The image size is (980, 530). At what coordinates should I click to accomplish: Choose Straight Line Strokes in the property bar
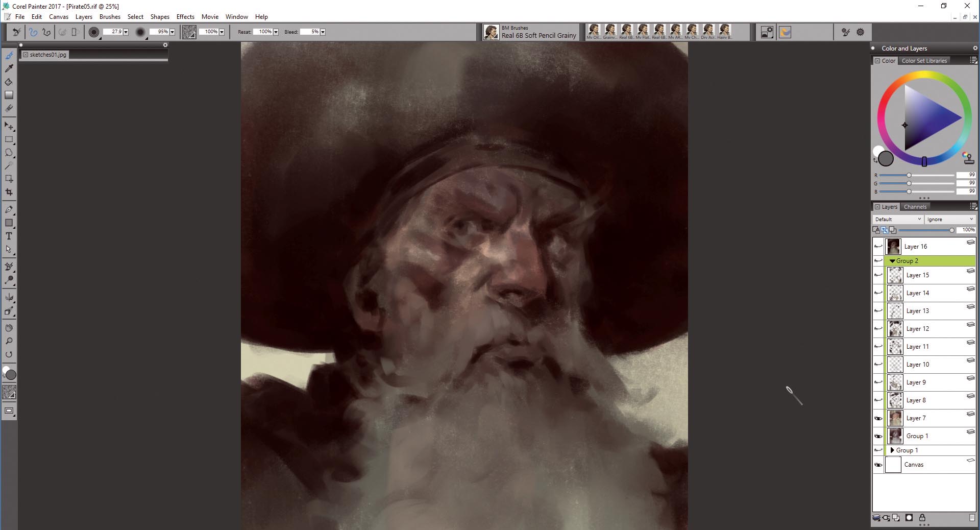point(46,32)
